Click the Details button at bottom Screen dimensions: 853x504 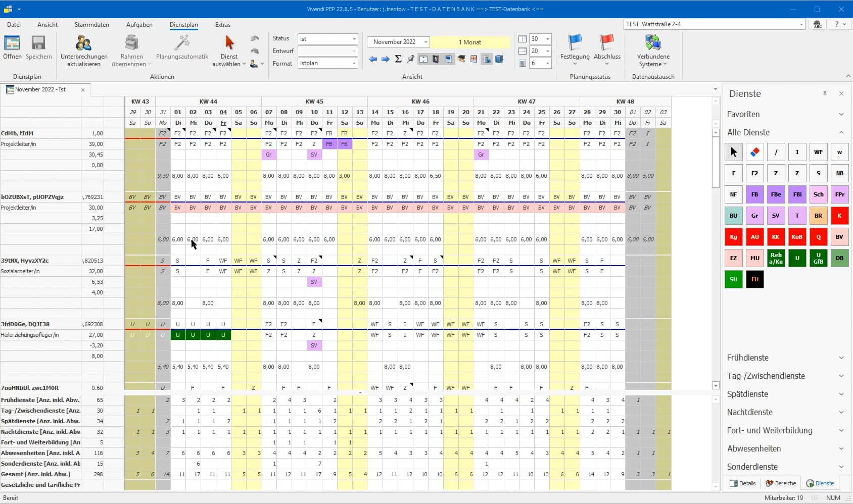tap(742, 483)
